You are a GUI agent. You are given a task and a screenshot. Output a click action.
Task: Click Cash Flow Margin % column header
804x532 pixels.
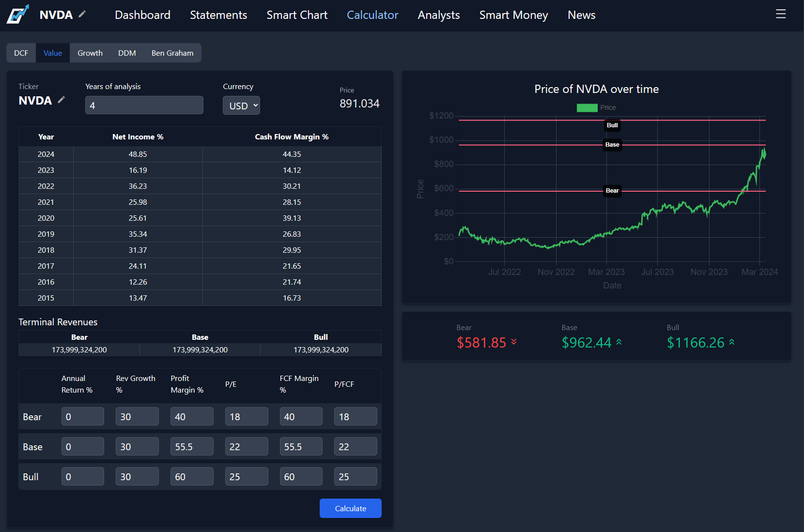(x=292, y=137)
